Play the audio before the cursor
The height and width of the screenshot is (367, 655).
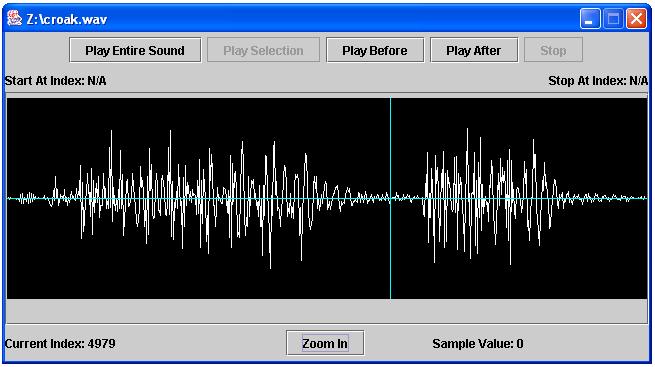tap(375, 51)
